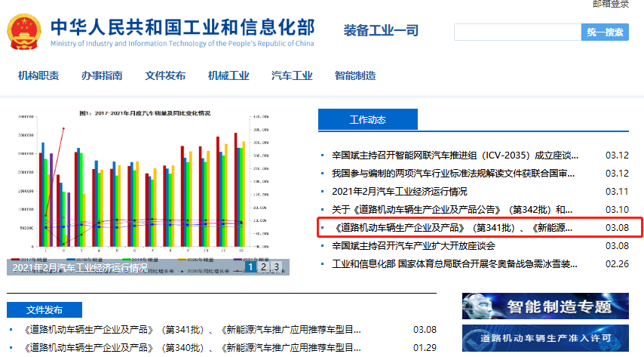Show carousel slide 2
644x357 pixels.
(264, 267)
